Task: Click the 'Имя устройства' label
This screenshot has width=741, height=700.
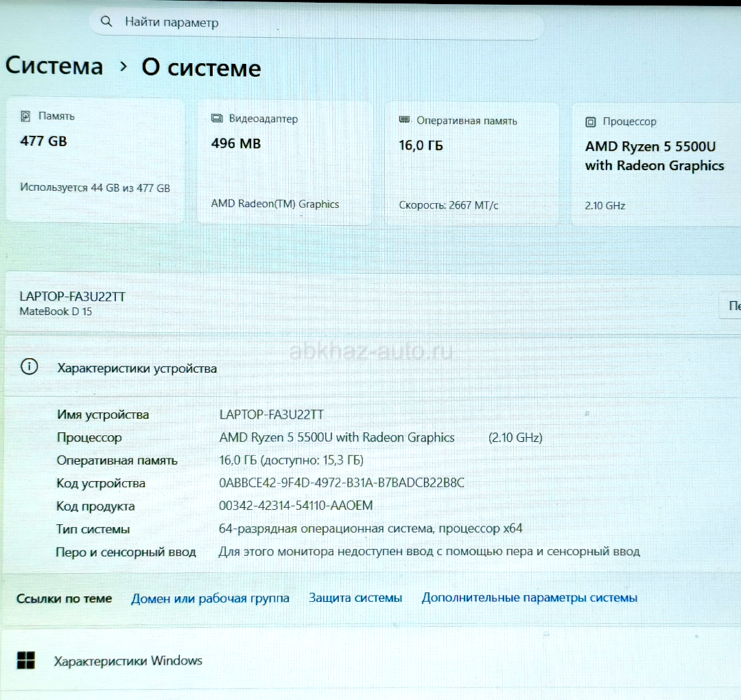Action: 103,415
